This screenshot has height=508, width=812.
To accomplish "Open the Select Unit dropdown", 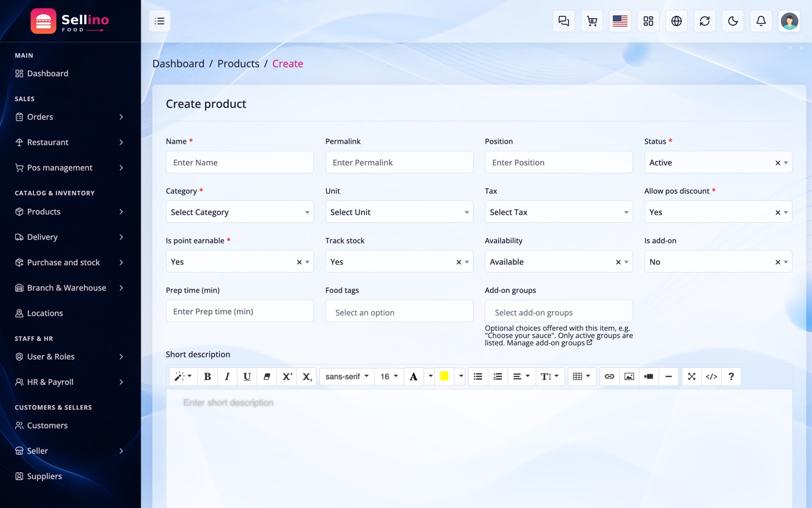I will [399, 212].
